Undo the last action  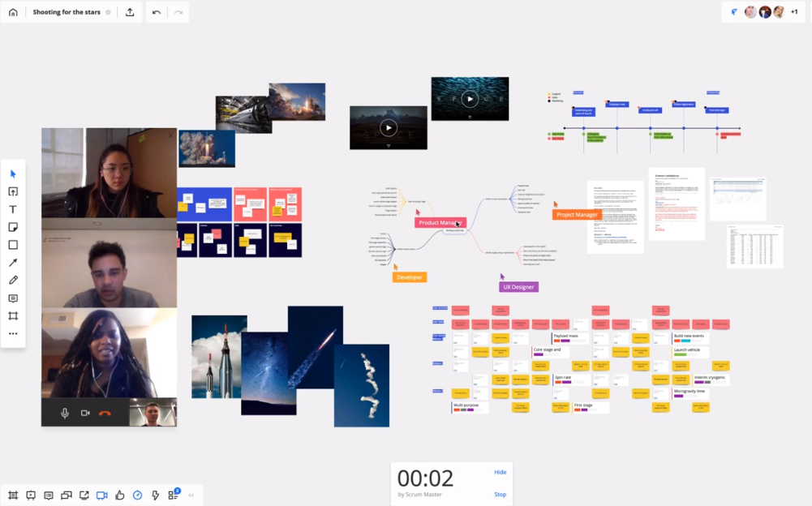tap(157, 12)
